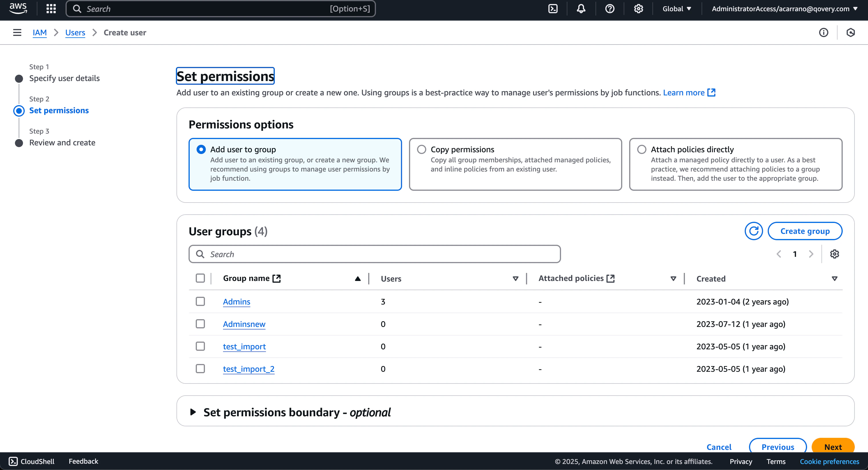Screen dimensions: 868x470
Task: Open the IAM breadcrumb link
Action: pos(40,32)
